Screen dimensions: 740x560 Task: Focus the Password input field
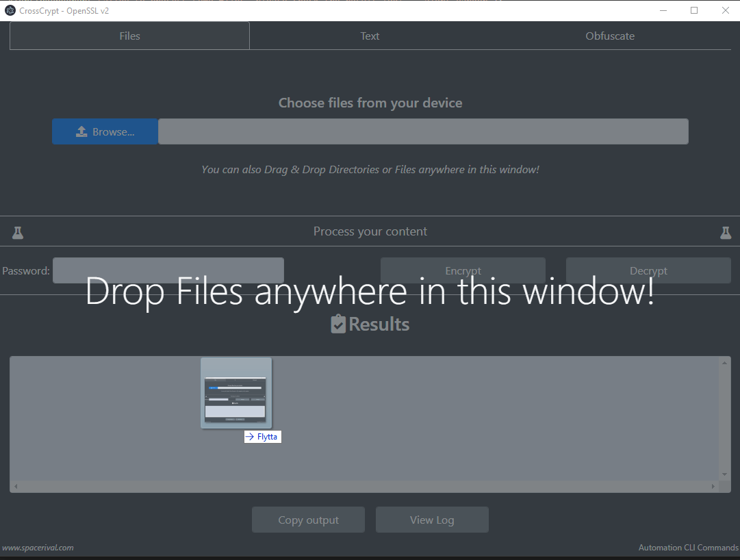coord(168,270)
